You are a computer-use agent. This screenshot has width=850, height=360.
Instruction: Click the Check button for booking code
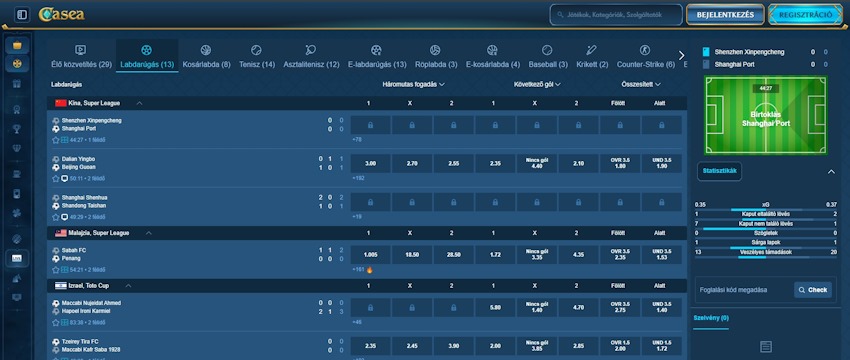(813, 290)
